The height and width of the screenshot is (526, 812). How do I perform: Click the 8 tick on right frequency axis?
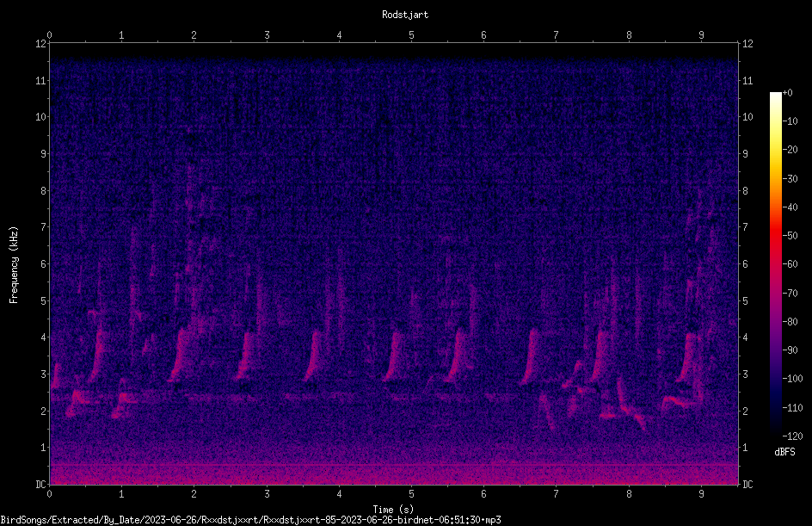click(745, 191)
